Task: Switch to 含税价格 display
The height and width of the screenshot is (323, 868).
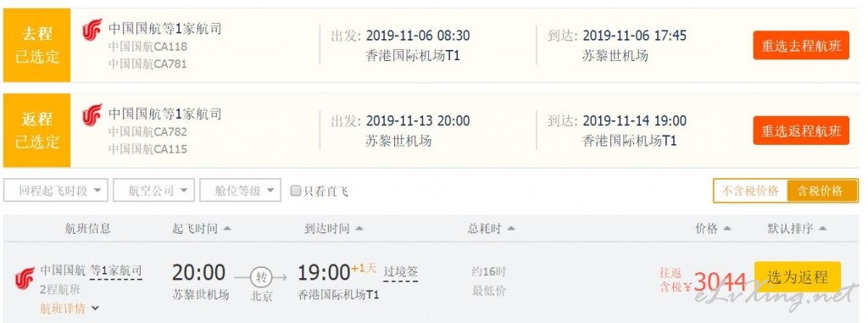Action: tap(822, 191)
